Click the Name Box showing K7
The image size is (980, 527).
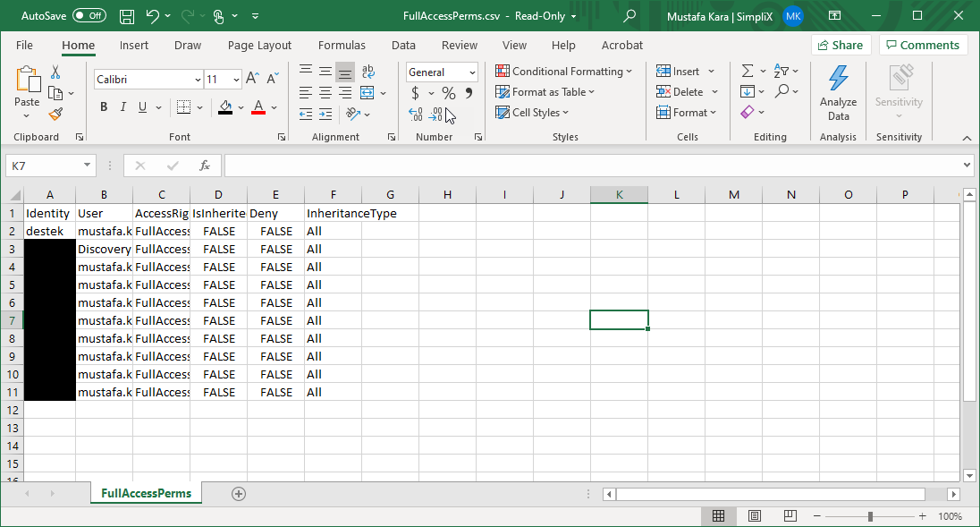point(43,166)
